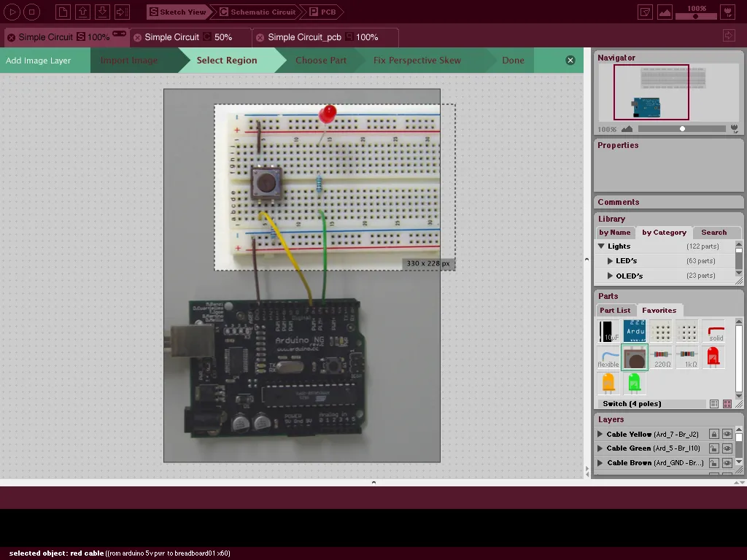Image resolution: width=747 pixels, height=560 pixels.
Task: Adjust the top toolbar zoom slider
Action: pyautogui.click(x=696, y=16)
